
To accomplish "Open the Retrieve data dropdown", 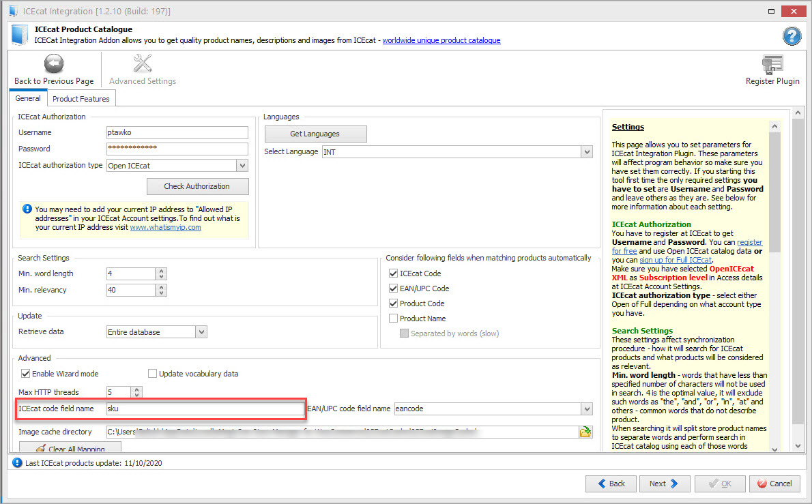I will tap(201, 331).
